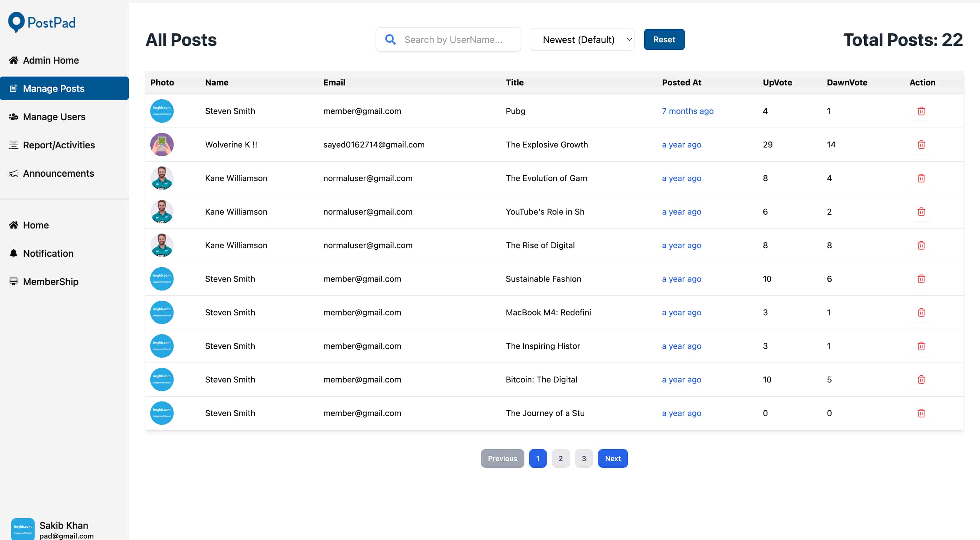The height and width of the screenshot is (540, 980).
Task: Click the Manage Posts icon
Action: click(x=14, y=88)
